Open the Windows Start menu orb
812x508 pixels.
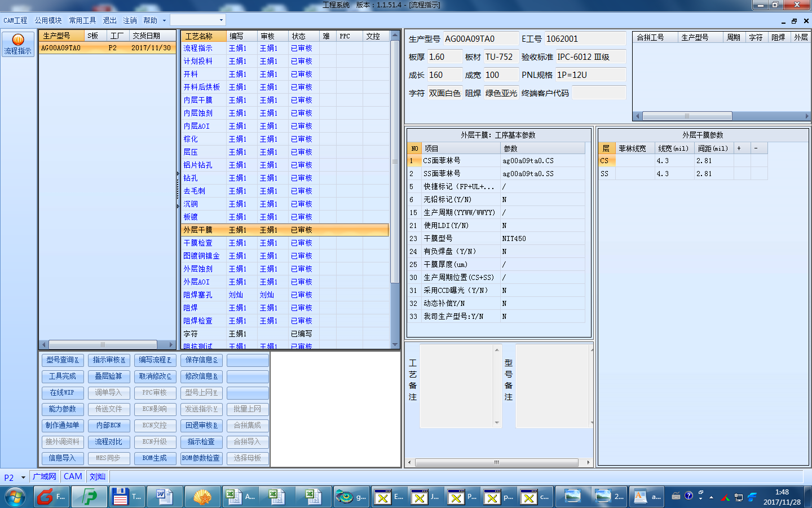[x=15, y=497]
